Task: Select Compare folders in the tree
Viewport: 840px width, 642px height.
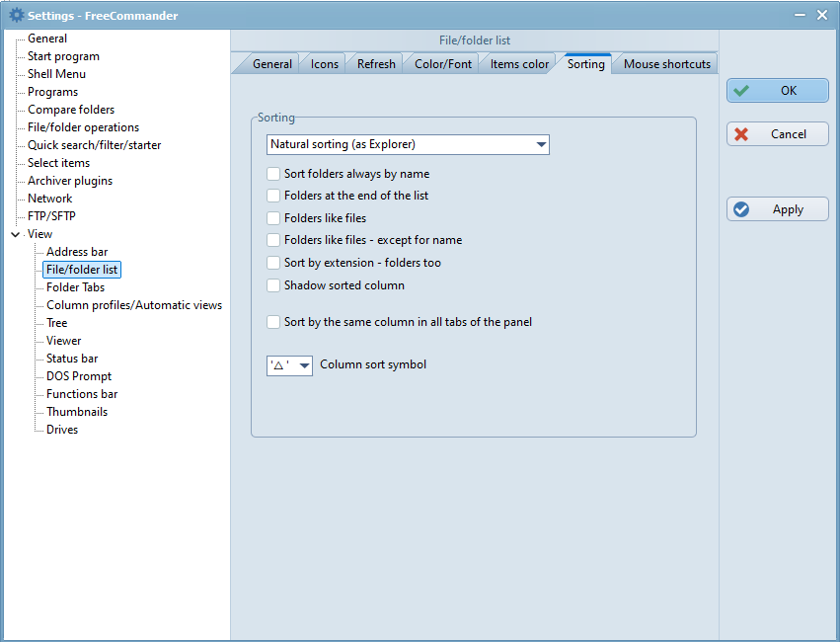Action: [x=71, y=110]
